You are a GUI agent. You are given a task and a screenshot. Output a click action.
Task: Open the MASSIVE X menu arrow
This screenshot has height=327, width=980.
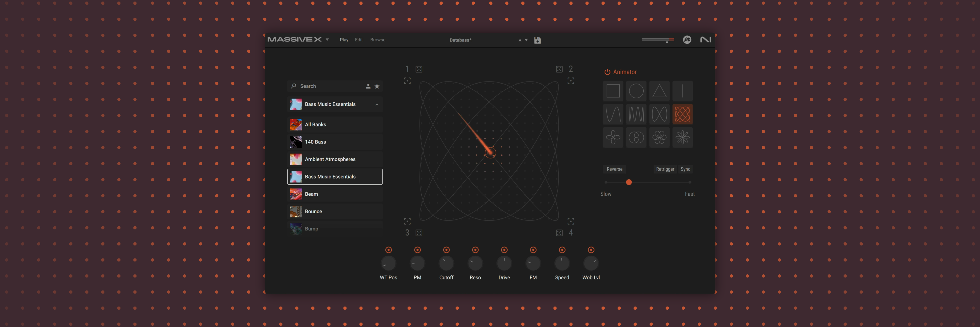tap(327, 40)
